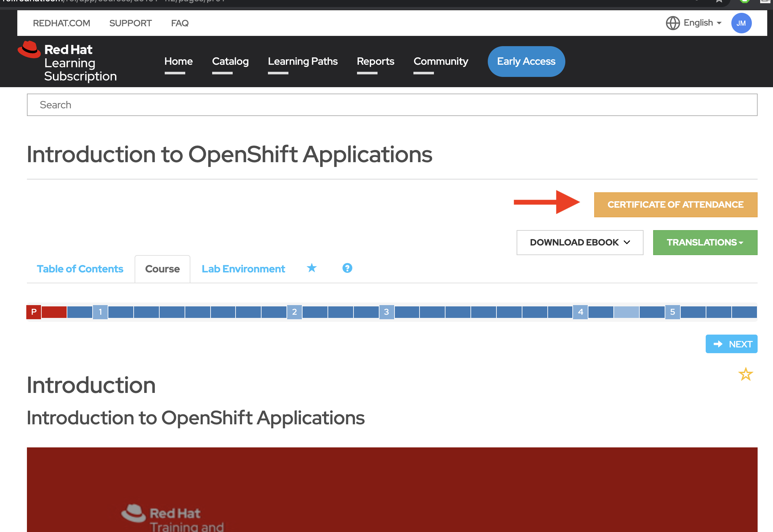Open the Catalog menu item
Image resolution: width=773 pixels, height=532 pixels.
[x=230, y=61]
